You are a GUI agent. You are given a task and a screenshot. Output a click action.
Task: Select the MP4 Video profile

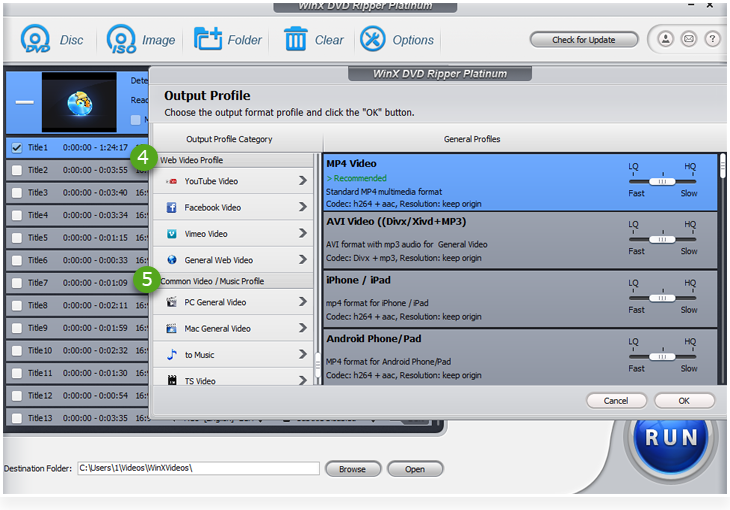pos(520,183)
